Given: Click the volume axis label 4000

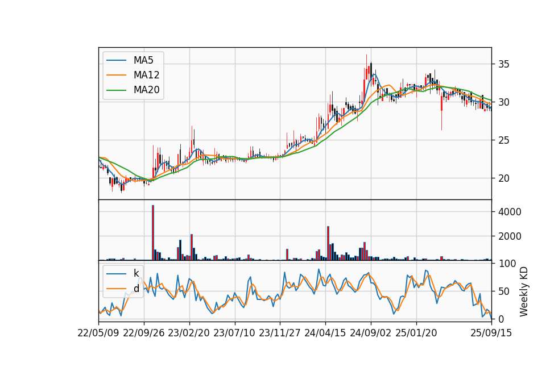Looking at the screenshot, I should (510, 212).
